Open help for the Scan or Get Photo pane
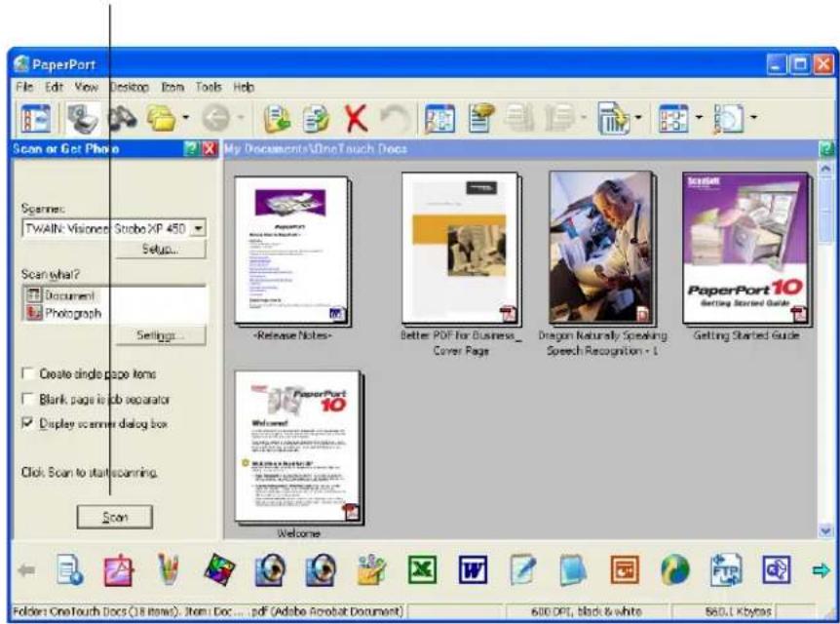Image resolution: width=840 pixels, height=624 pixels. (x=191, y=148)
